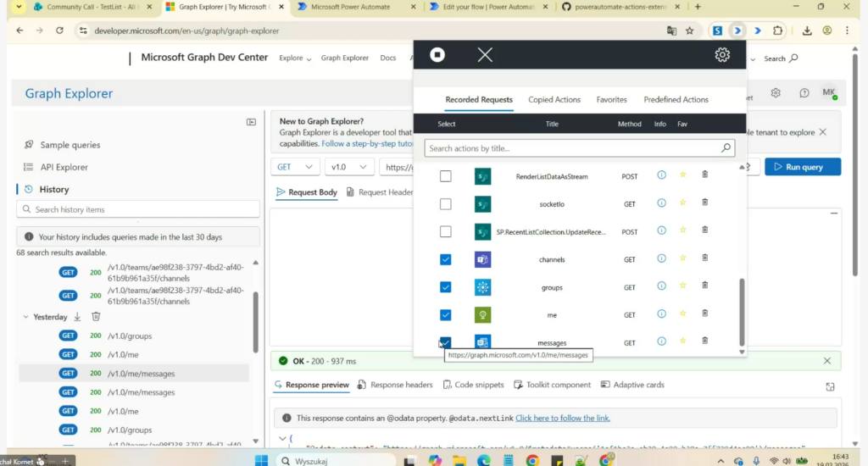Uncheck the channels request checkbox
868x466 pixels.
click(x=445, y=259)
